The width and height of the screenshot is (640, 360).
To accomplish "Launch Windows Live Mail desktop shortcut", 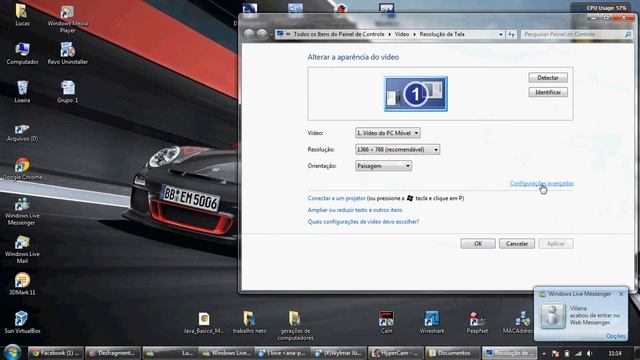I will 22,250.
